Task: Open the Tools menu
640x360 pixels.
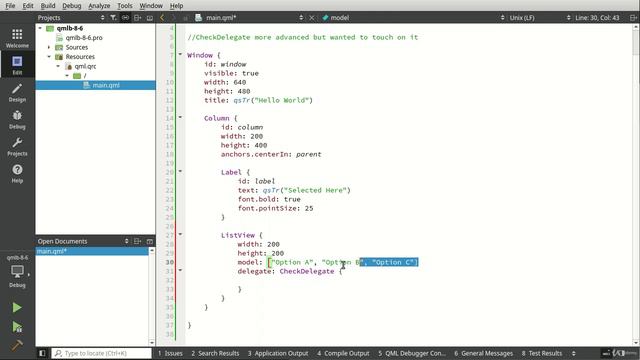Action: pyautogui.click(x=124, y=6)
